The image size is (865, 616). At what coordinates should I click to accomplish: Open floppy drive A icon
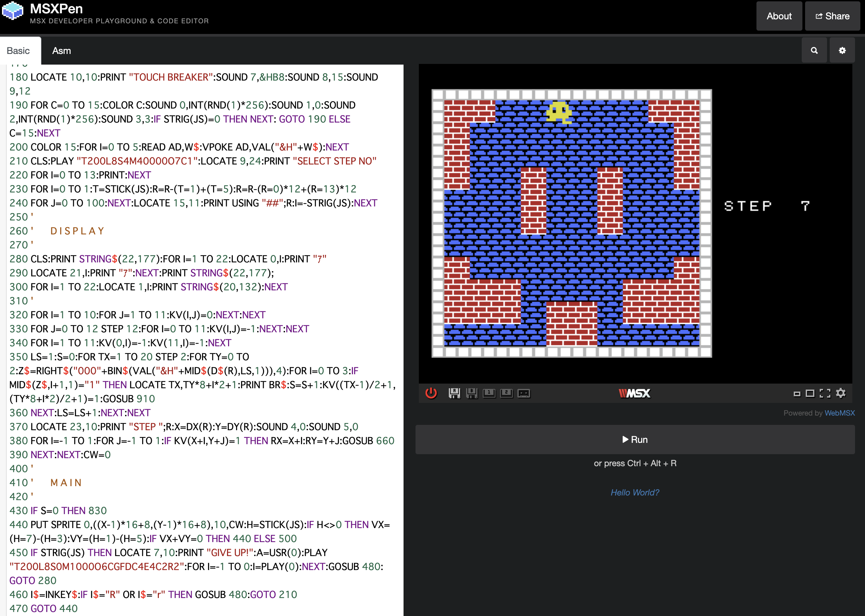tap(454, 393)
